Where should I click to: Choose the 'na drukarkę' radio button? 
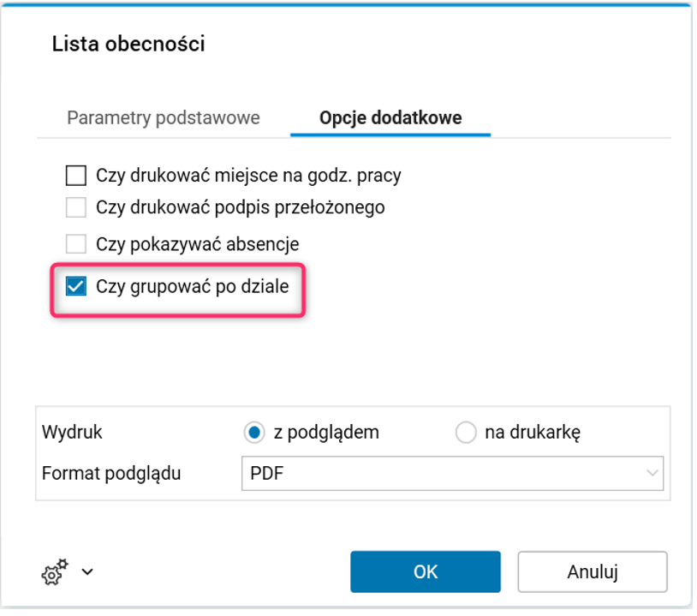(x=466, y=433)
